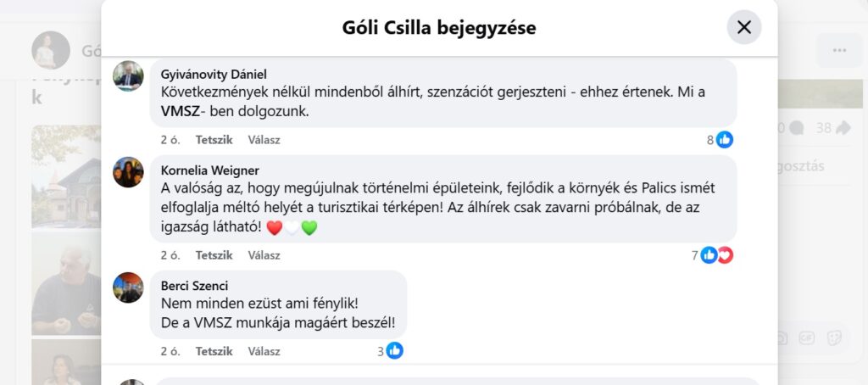This screenshot has height=385, width=868.
Task: Open the three-dots post options menu
Action: tap(839, 51)
